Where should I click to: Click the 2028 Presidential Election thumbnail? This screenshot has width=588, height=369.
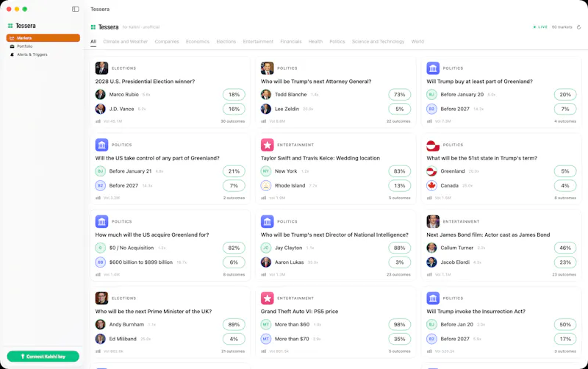coord(101,68)
